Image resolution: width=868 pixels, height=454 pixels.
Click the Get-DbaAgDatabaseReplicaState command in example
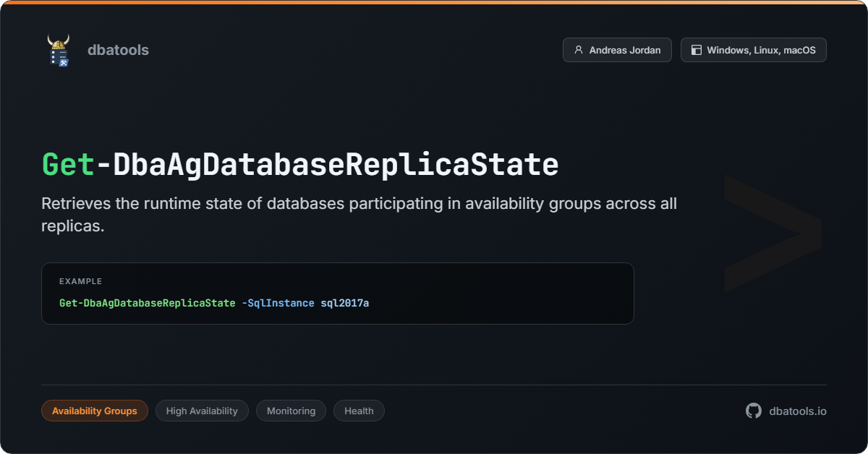point(148,303)
